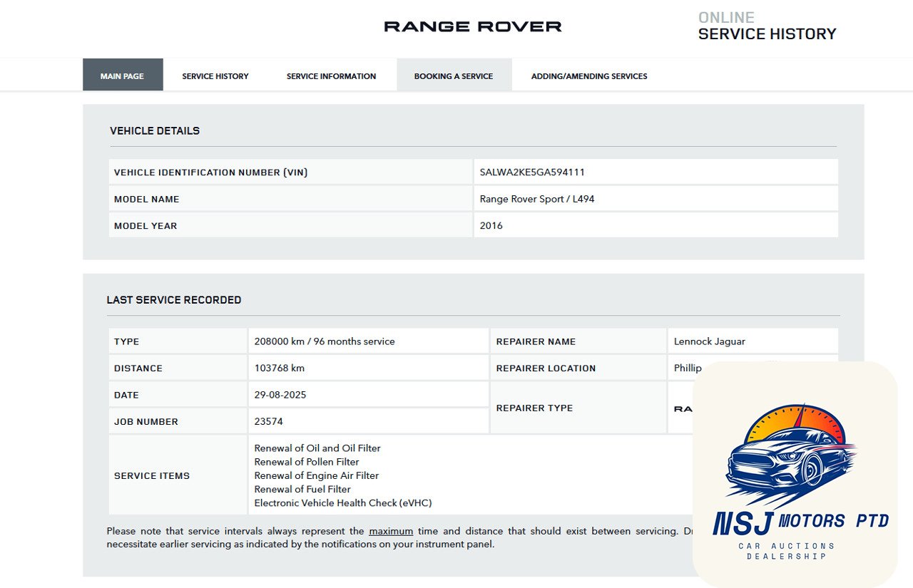
Task: Click the Renewal of Oil and Oil Filter item
Action: coord(317,448)
